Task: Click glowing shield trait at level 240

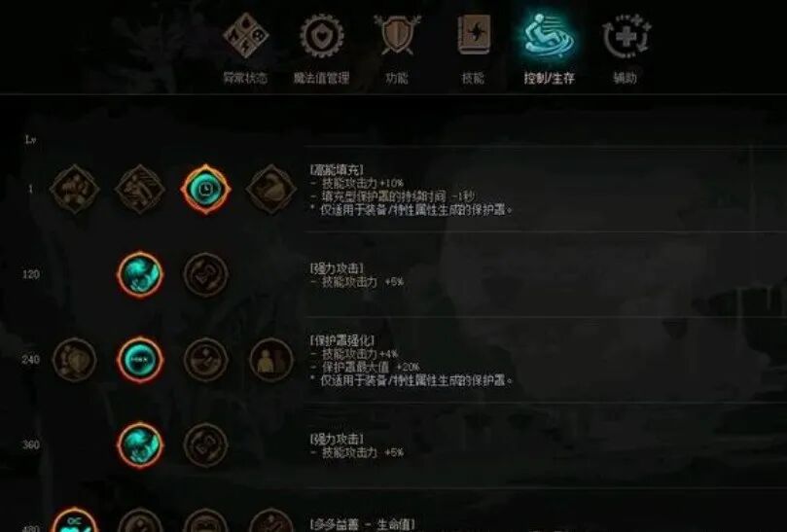Action: [140, 360]
